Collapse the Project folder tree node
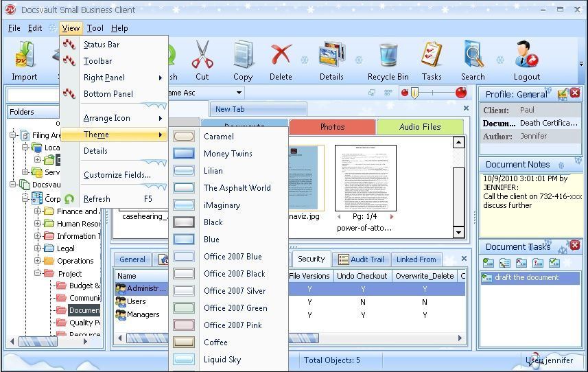The width and height of the screenshot is (588, 372). (x=37, y=273)
